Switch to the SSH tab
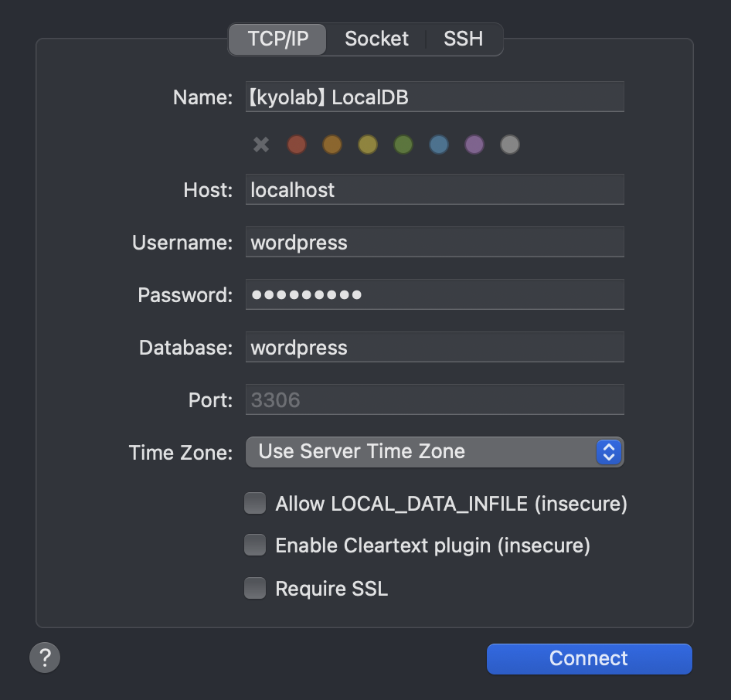Image resolution: width=731 pixels, height=700 pixels. [464, 39]
